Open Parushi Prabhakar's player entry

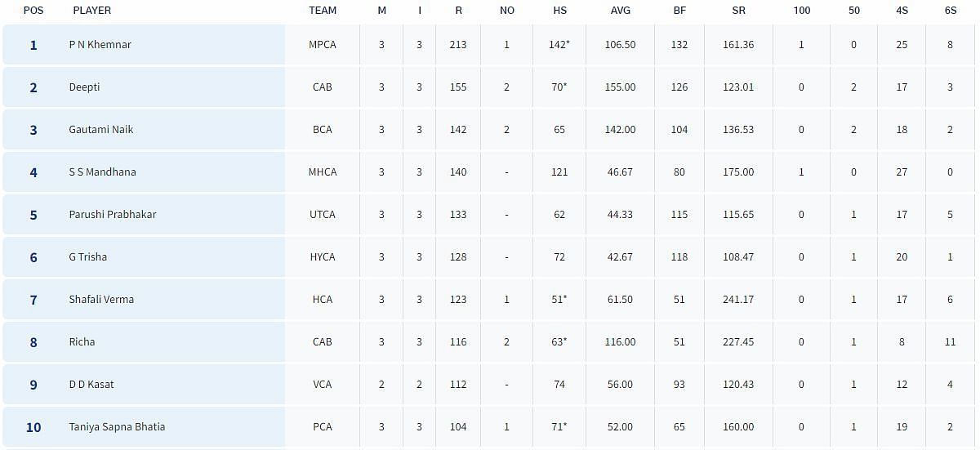coord(112,215)
